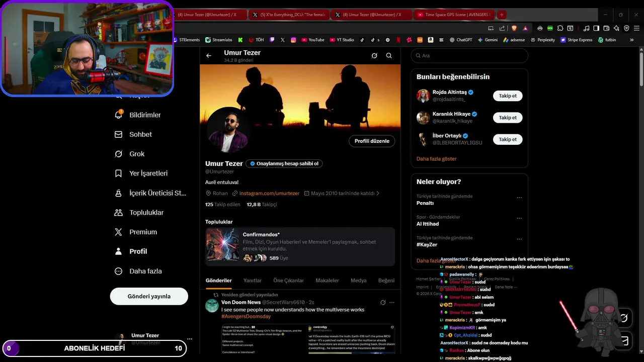
Task: Open account switcher dots beside Umur Tezer
Action: point(189,339)
